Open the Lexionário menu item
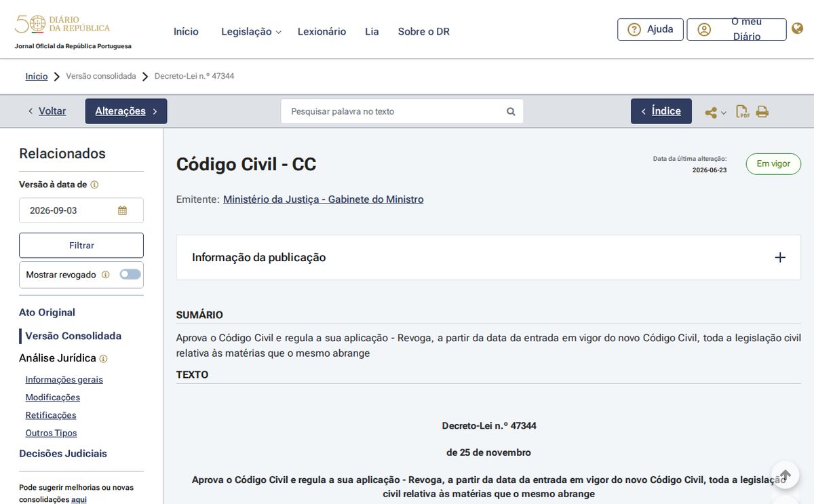814x504 pixels. pyautogui.click(x=322, y=31)
